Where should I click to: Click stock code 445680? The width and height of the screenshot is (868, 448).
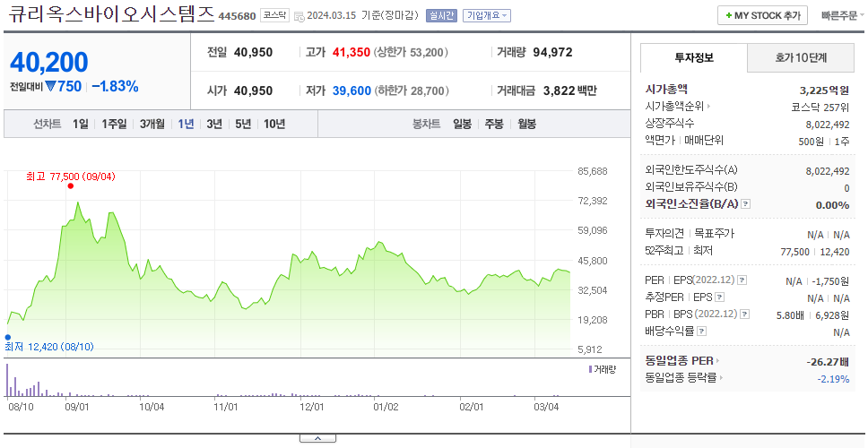pos(237,16)
